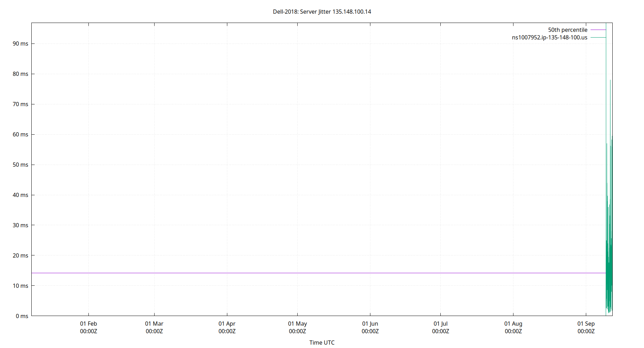The height and width of the screenshot is (348, 644).
Task: Click the "Time UTC" axis title
Action: pyautogui.click(x=322, y=342)
